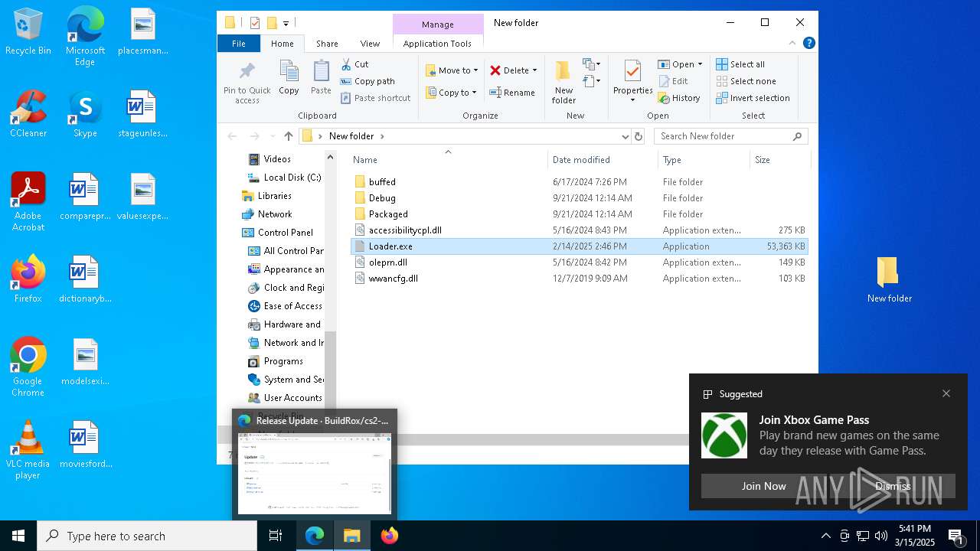Image resolution: width=980 pixels, height=551 pixels.
Task: Sort files by Name column
Action: pyautogui.click(x=448, y=160)
